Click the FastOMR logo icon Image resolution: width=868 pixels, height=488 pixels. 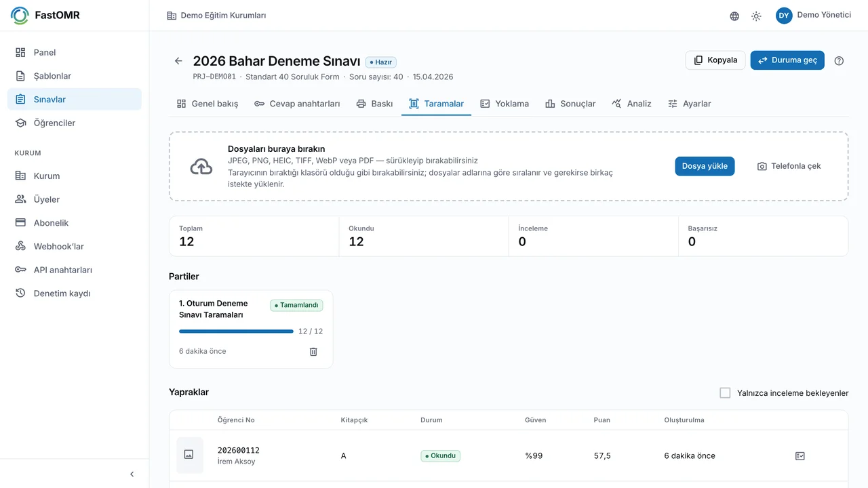point(20,15)
